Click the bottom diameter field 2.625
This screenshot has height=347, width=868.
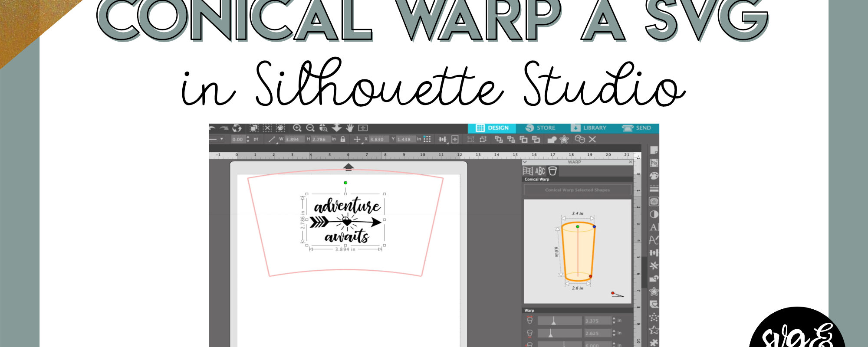(x=598, y=333)
